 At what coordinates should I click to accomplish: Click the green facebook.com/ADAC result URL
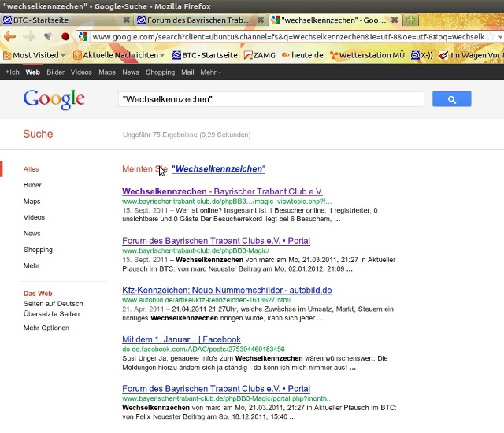tap(203, 350)
